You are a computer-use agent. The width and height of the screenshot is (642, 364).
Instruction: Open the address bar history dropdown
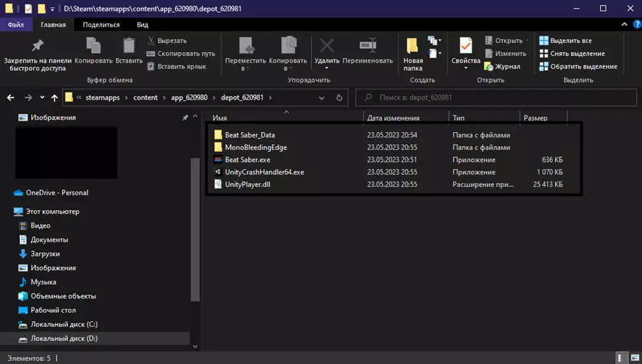[x=322, y=98]
